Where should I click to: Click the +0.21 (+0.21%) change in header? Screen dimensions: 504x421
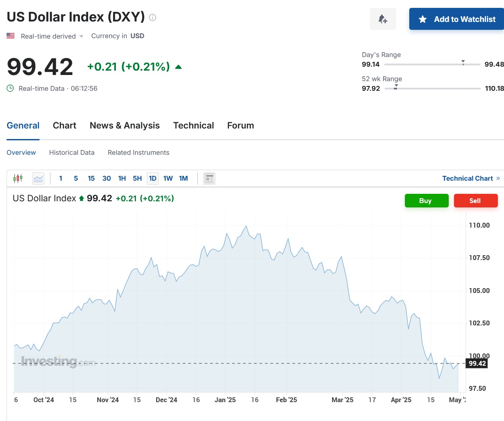coord(129,67)
